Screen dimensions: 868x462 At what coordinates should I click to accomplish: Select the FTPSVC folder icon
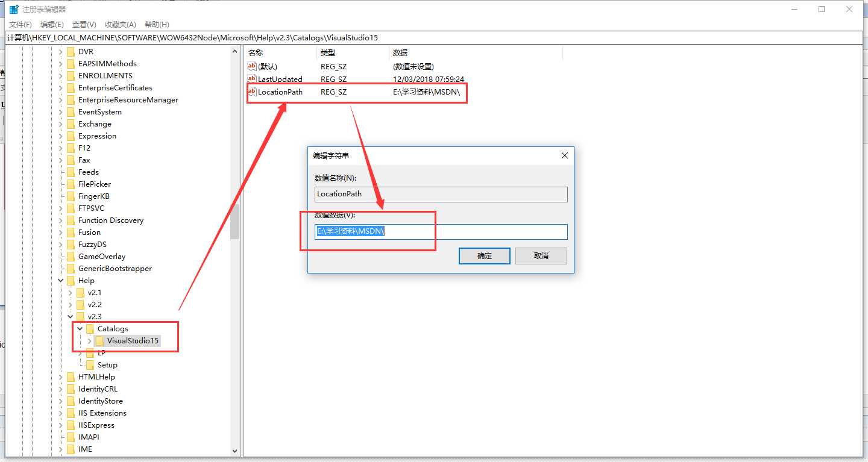71,208
